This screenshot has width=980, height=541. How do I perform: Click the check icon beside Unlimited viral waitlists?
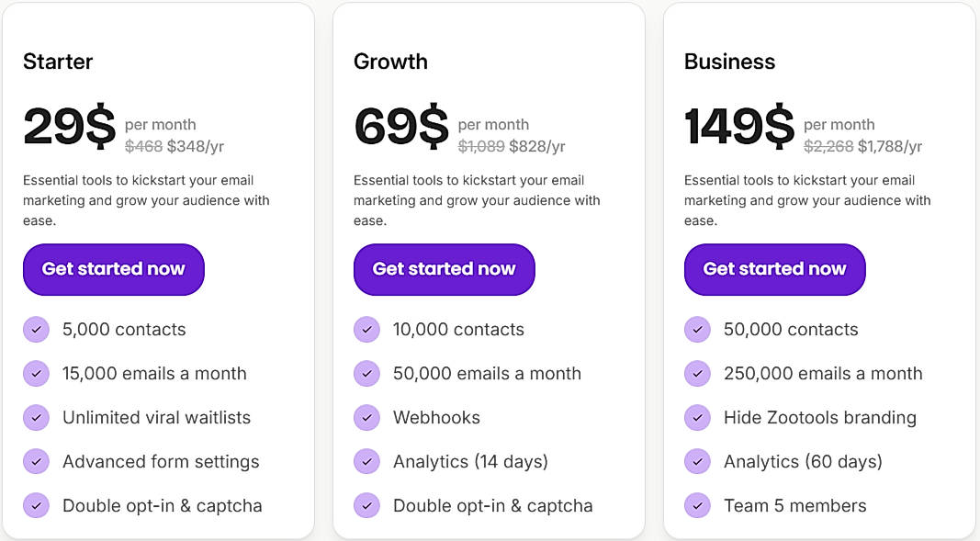click(36, 417)
